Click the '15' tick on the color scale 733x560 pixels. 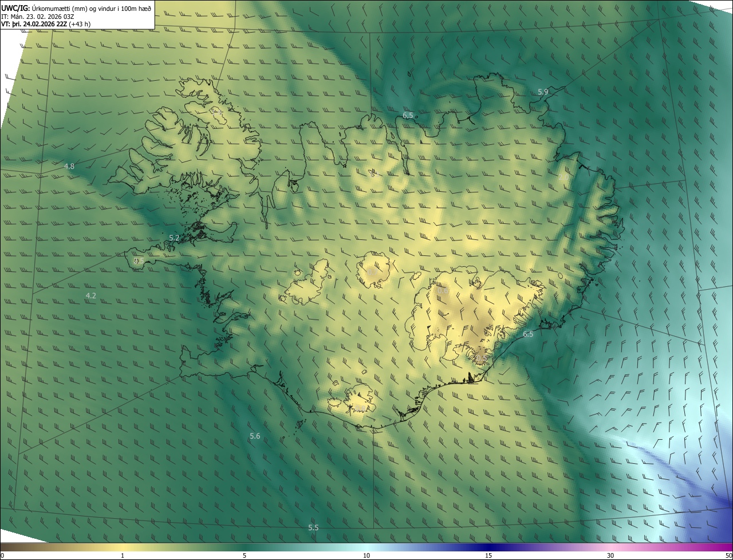tap(488, 555)
